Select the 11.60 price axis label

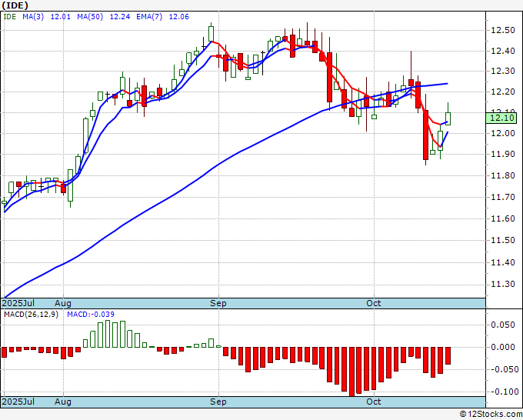pos(503,218)
